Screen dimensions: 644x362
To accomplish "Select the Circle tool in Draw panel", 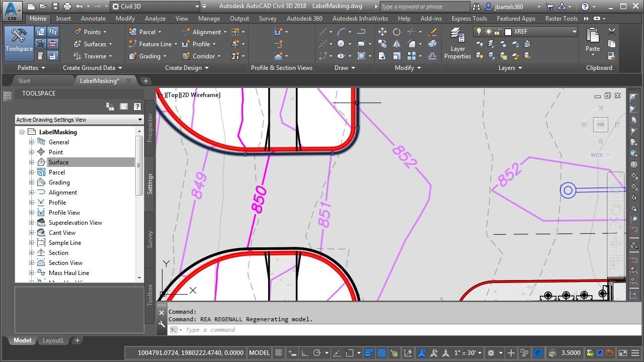I will pyautogui.click(x=341, y=44).
